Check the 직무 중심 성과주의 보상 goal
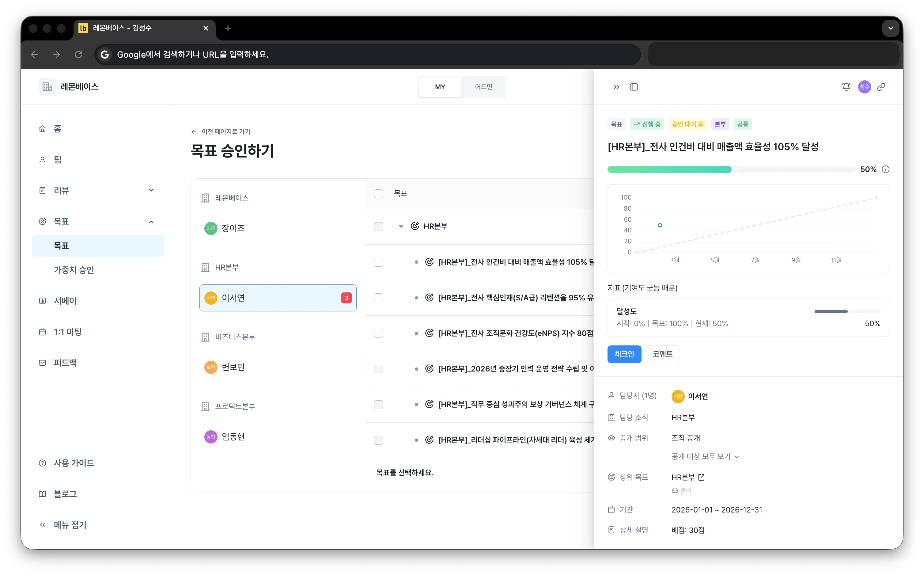The height and width of the screenshot is (575, 924). click(378, 404)
